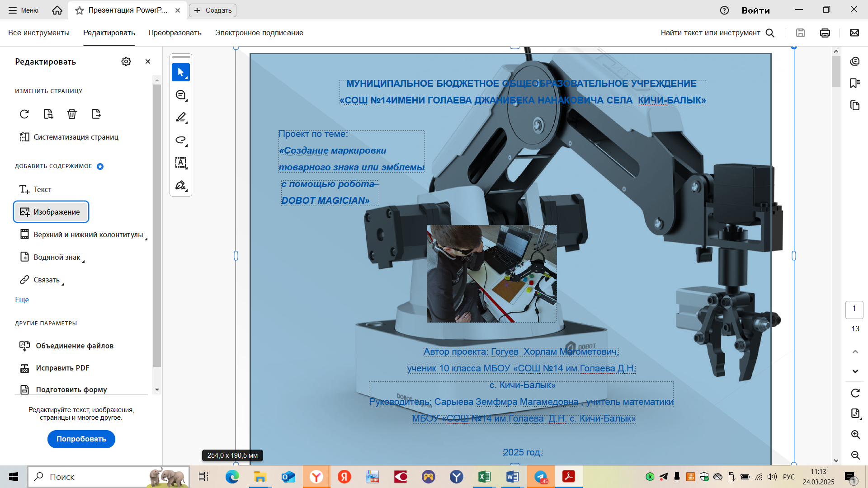Click the Создать button
868x488 pixels.
click(212, 10)
